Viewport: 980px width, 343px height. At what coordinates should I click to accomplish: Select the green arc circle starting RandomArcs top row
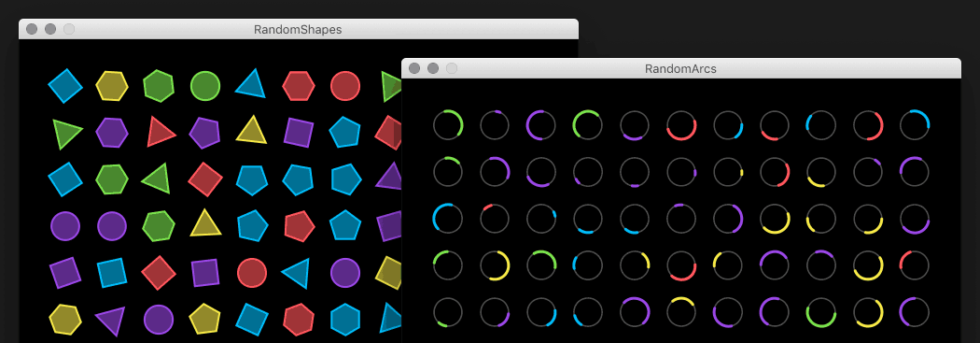448,124
